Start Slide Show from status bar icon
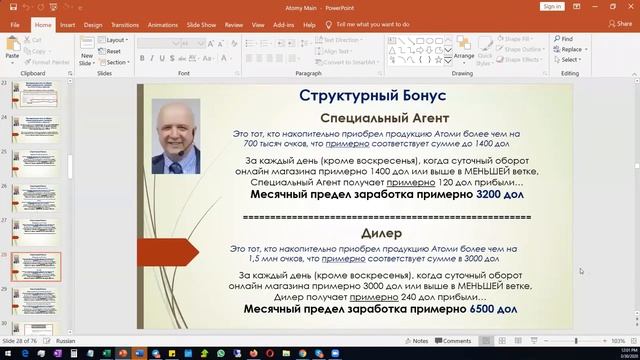 pos(534,341)
